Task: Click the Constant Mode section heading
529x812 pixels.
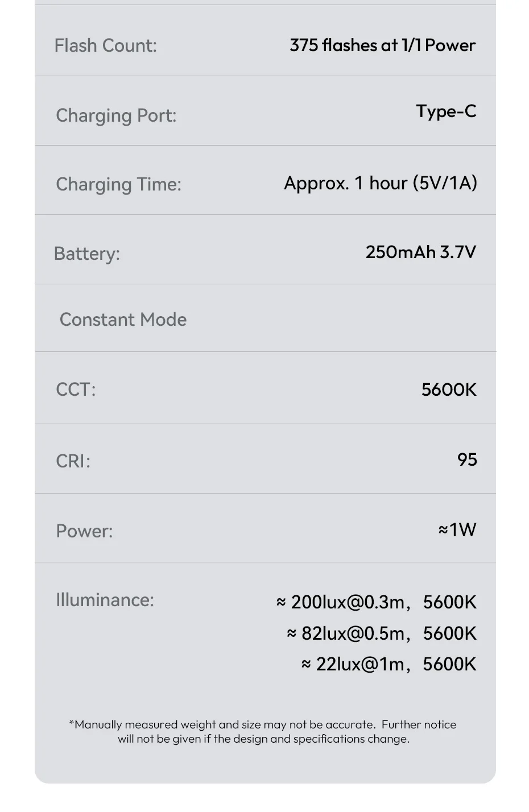Action: 123,320
